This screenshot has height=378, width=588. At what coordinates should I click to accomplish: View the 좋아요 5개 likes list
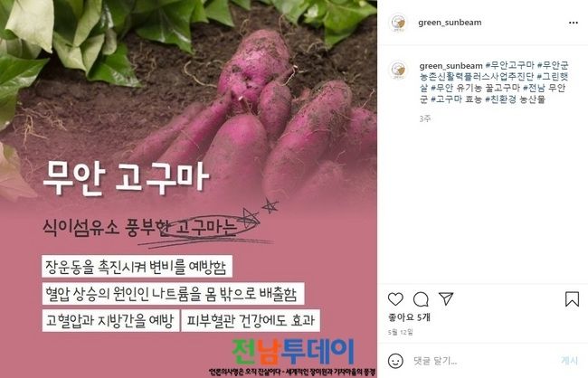pyautogui.click(x=409, y=317)
